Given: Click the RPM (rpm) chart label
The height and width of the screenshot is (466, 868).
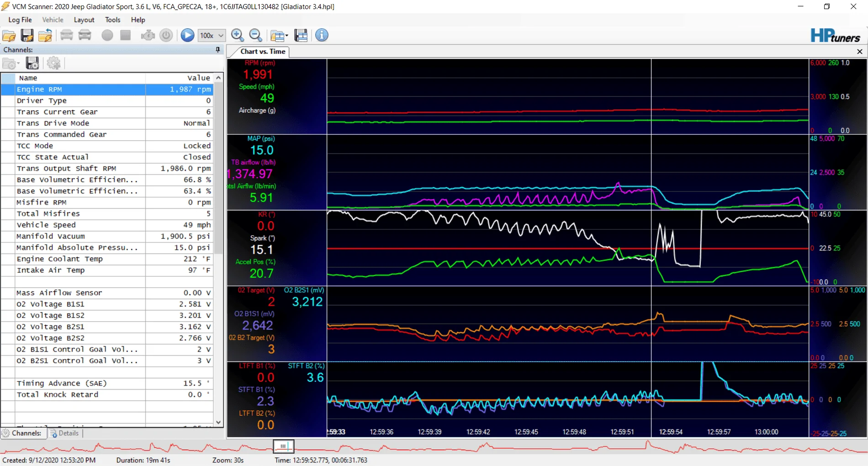Looking at the screenshot, I should [x=259, y=63].
